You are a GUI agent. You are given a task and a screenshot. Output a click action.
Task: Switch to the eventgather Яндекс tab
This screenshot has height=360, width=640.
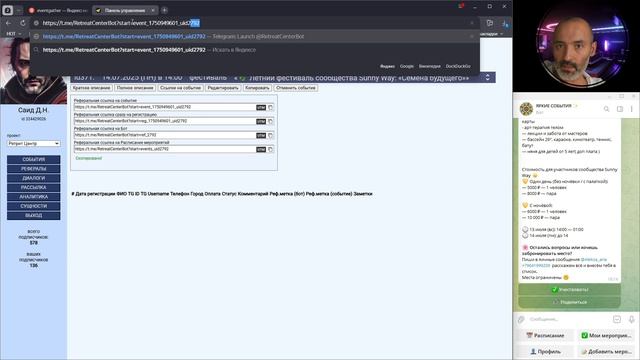click(58, 10)
